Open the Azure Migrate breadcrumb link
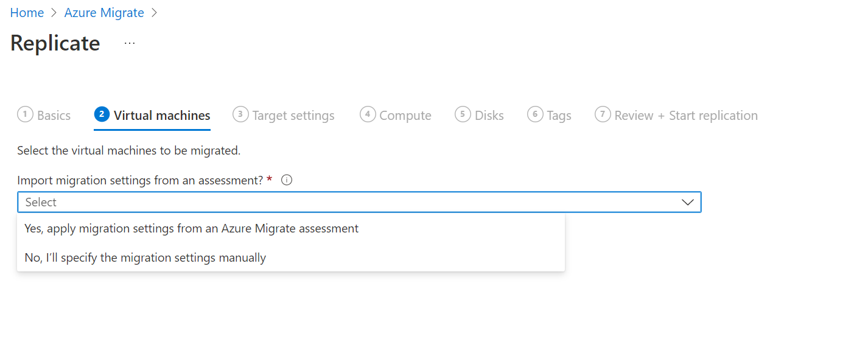 pyautogui.click(x=104, y=13)
